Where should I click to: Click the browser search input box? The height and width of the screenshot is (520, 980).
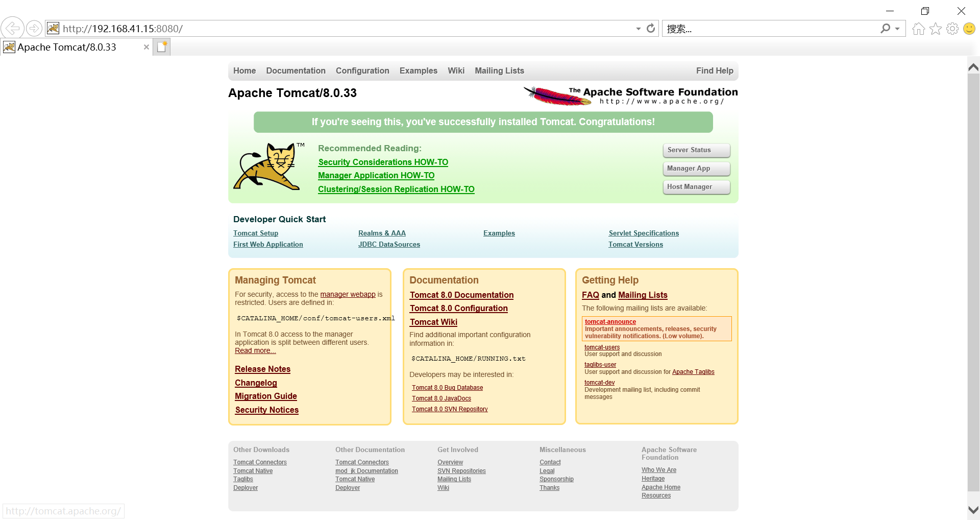point(771,29)
